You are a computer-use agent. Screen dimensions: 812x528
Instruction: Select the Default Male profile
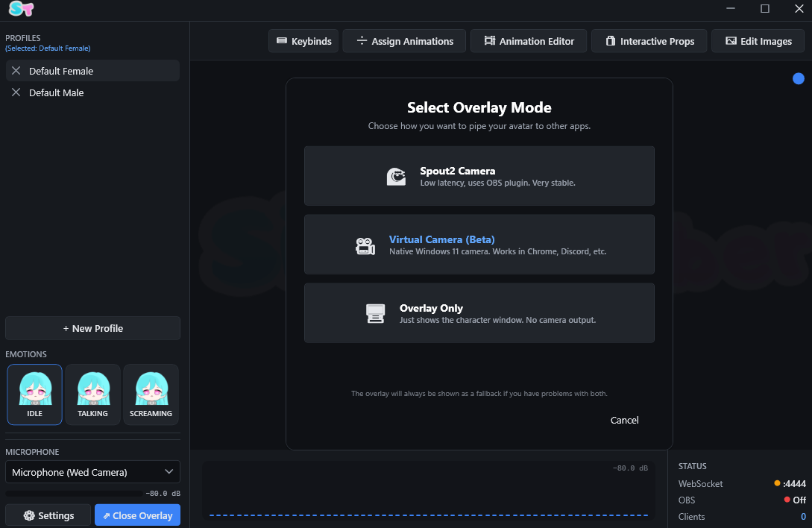point(92,92)
